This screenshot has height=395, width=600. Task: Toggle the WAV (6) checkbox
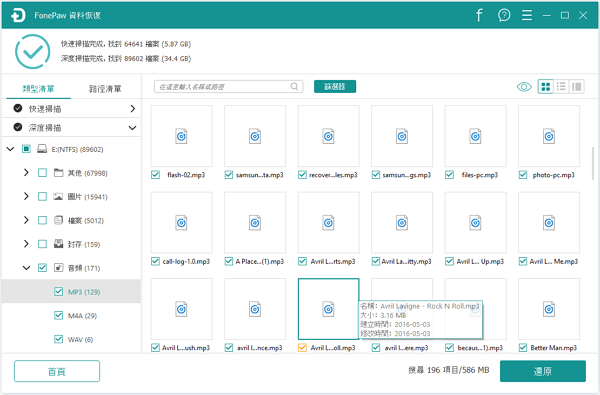[58, 339]
